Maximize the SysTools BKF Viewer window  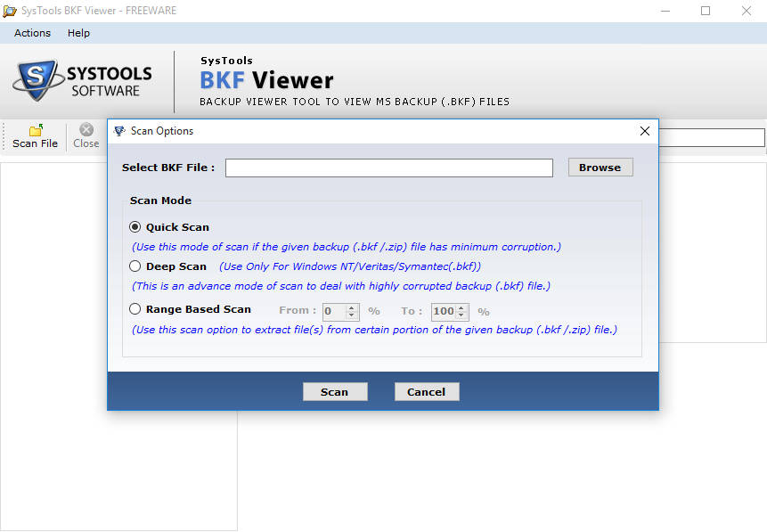(706, 11)
